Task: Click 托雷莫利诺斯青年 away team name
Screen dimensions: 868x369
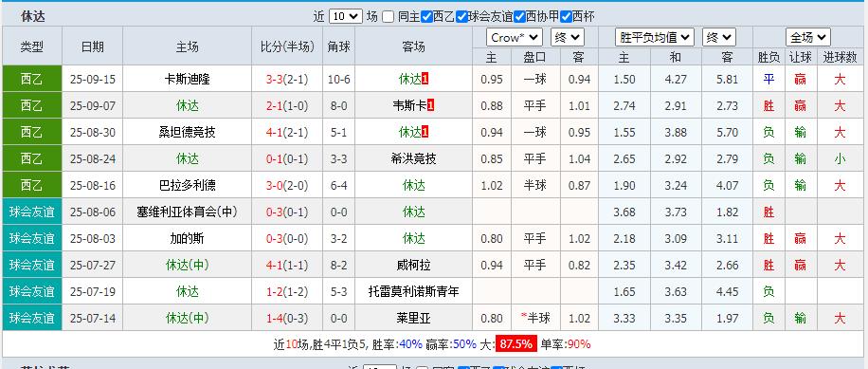Action: 413,291
